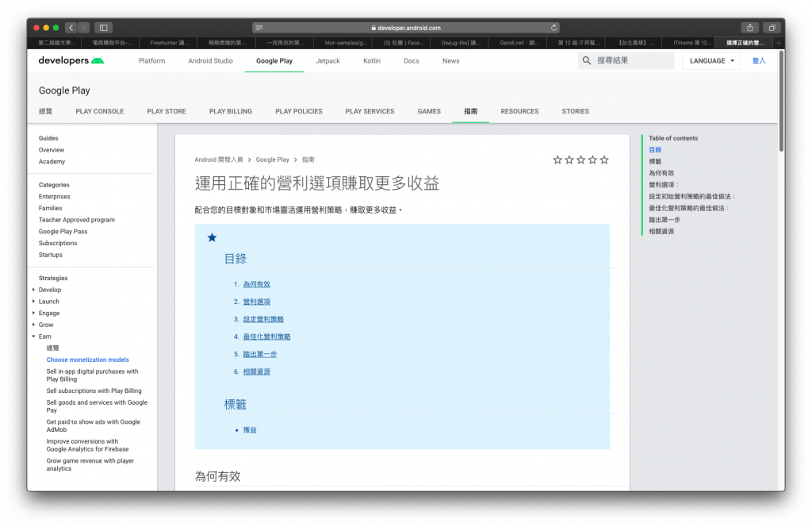The width and height of the screenshot is (812, 527).
Task: Select the Kotlin nav tab
Action: [x=372, y=60]
